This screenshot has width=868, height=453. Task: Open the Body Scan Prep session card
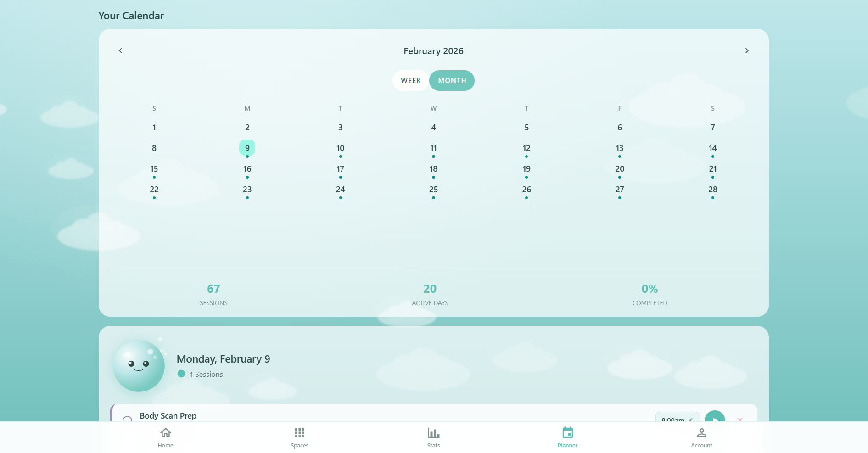click(x=168, y=416)
